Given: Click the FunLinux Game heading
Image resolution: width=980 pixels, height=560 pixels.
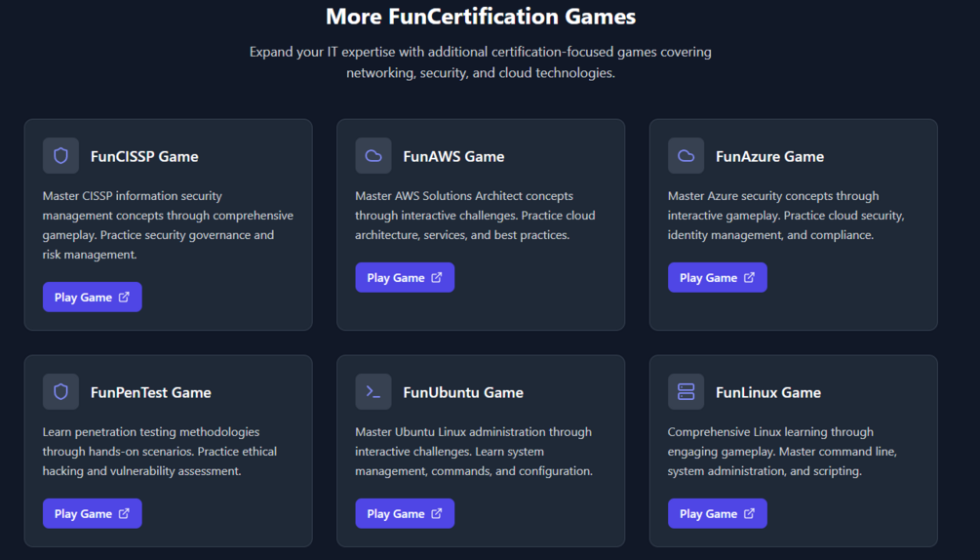Looking at the screenshot, I should click(x=768, y=392).
